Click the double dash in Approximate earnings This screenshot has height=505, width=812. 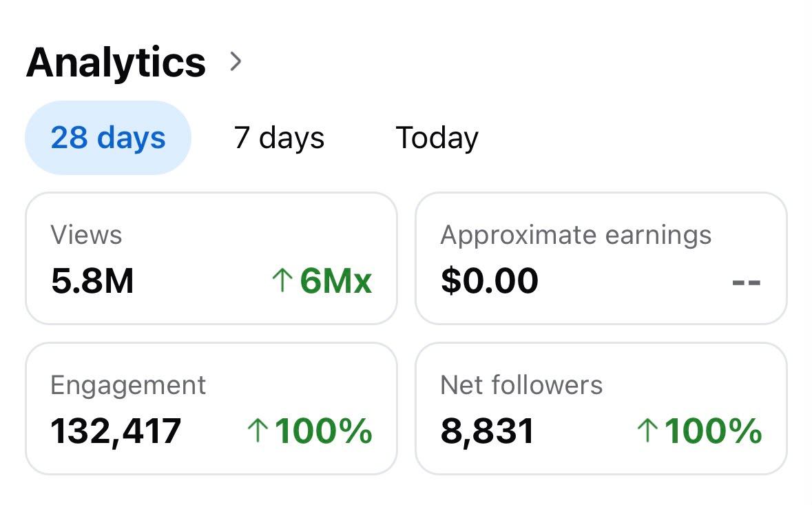click(747, 282)
